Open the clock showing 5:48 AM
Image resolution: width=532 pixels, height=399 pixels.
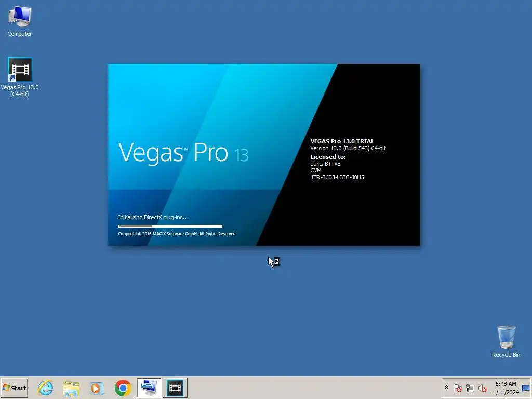click(x=506, y=388)
